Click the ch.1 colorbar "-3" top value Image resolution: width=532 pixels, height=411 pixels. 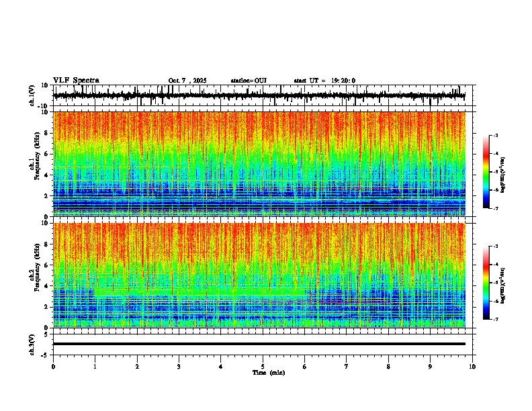[x=496, y=135]
